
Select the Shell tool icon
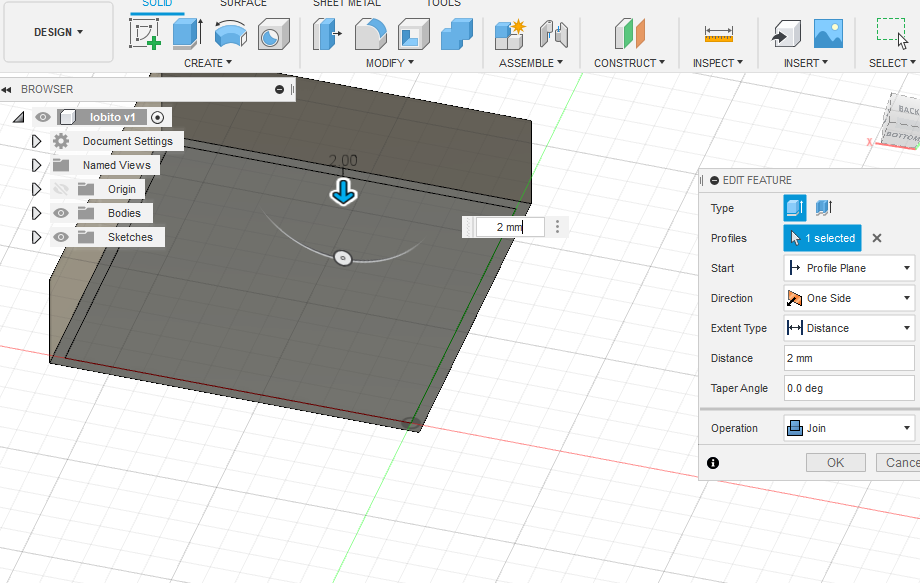414,34
